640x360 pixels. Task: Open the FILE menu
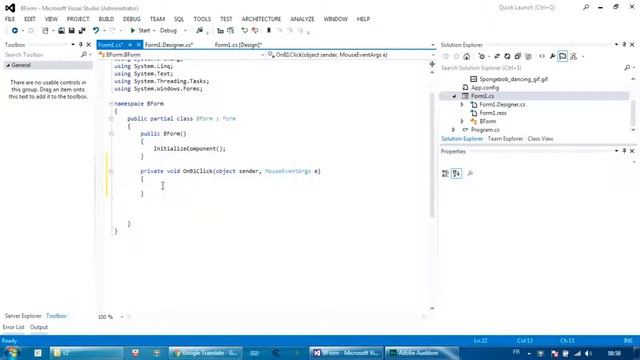point(10,19)
